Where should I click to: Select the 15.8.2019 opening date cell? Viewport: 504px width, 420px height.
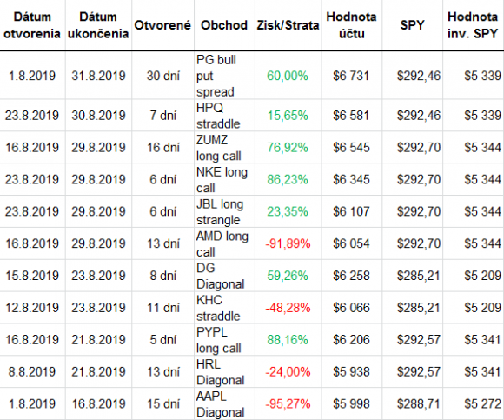(x=32, y=276)
